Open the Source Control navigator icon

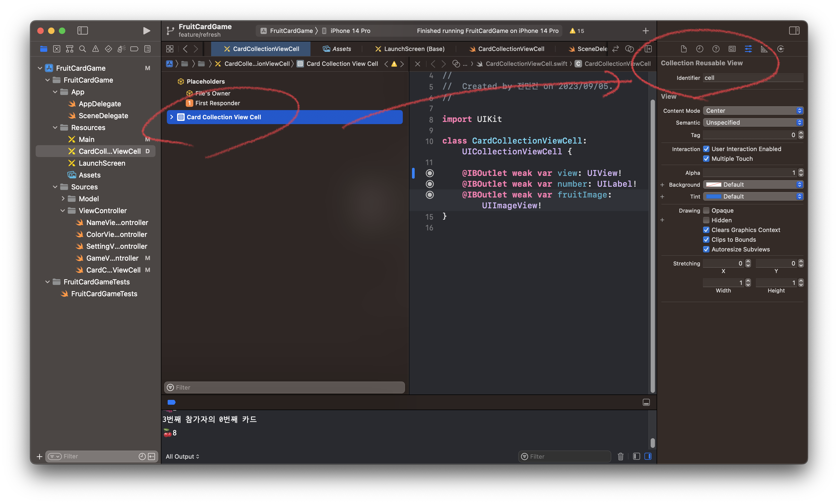click(x=56, y=49)
